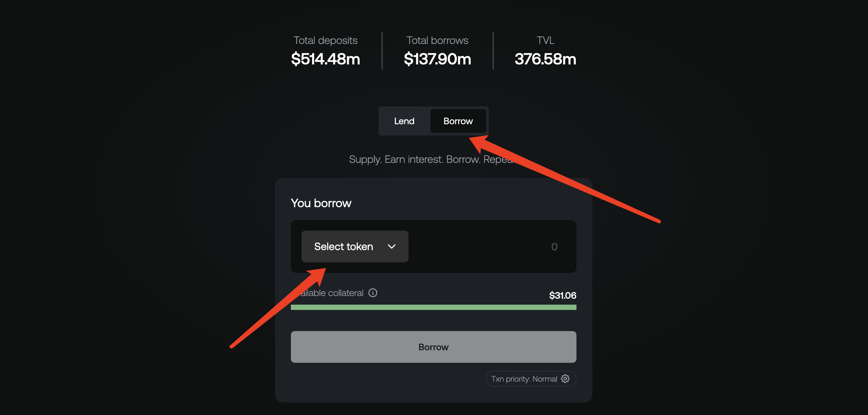Click the "Total deposits" label
This screenshot has height=415, width=868.
pyautogui.click(x=326, y=40)
